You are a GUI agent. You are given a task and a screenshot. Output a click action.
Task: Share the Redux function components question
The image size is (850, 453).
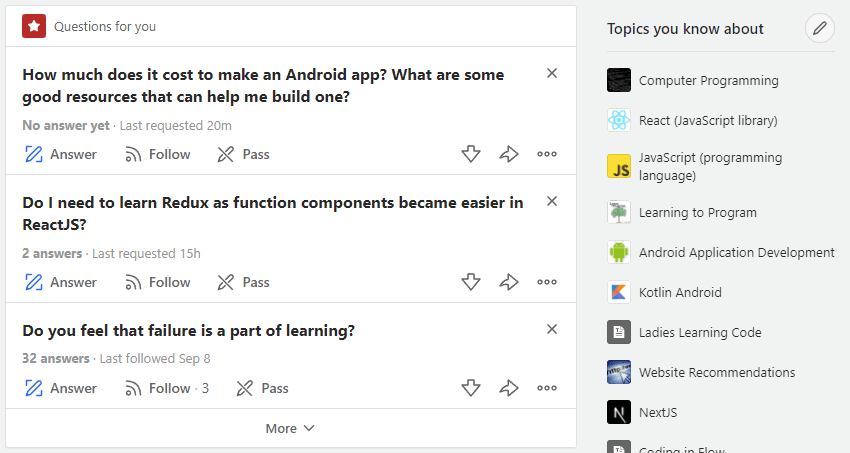pyautogui.click(x=509, y=282)
